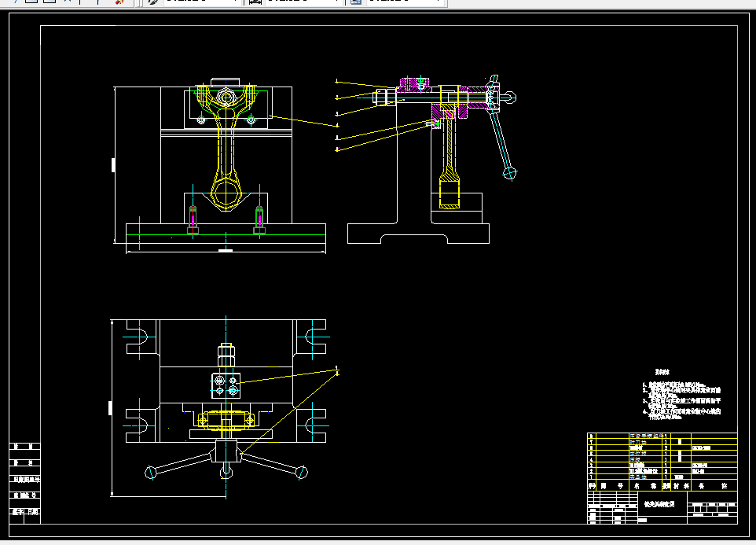Select the hex nut above the plate in top view
The height and width of the screenshot is (545, 756).
(226, 355)
